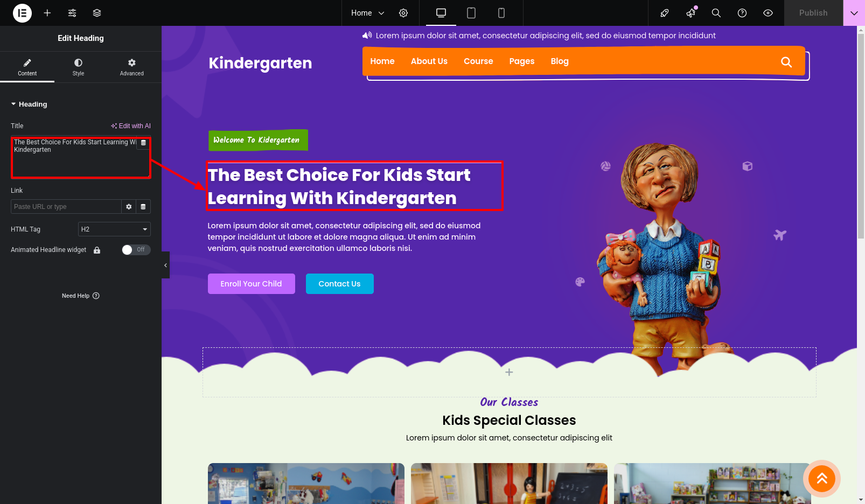The image size is (865, 504).
Task: Switch to the Style tab
Action: (x=78, y=67)
